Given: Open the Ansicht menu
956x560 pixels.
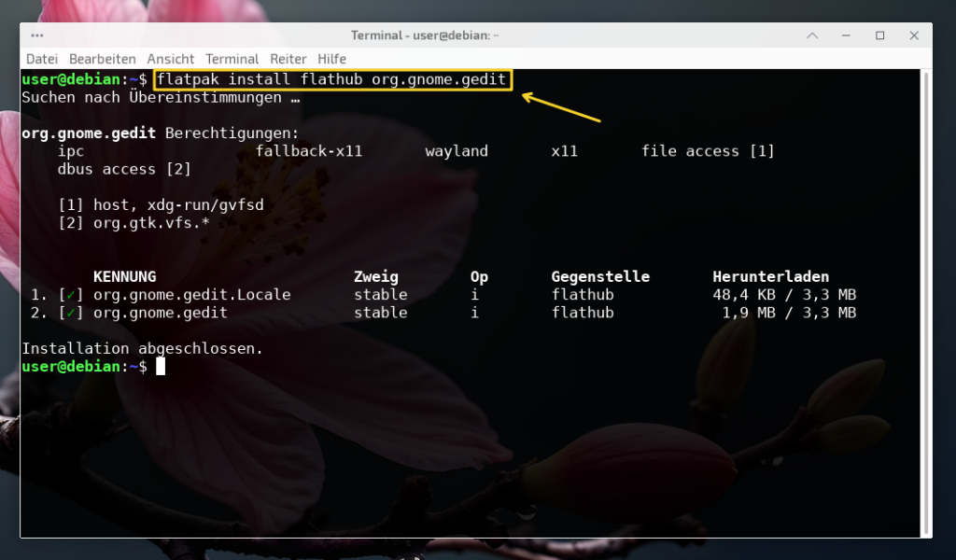Looking at the screenshot, I should [x=171, y=59].
